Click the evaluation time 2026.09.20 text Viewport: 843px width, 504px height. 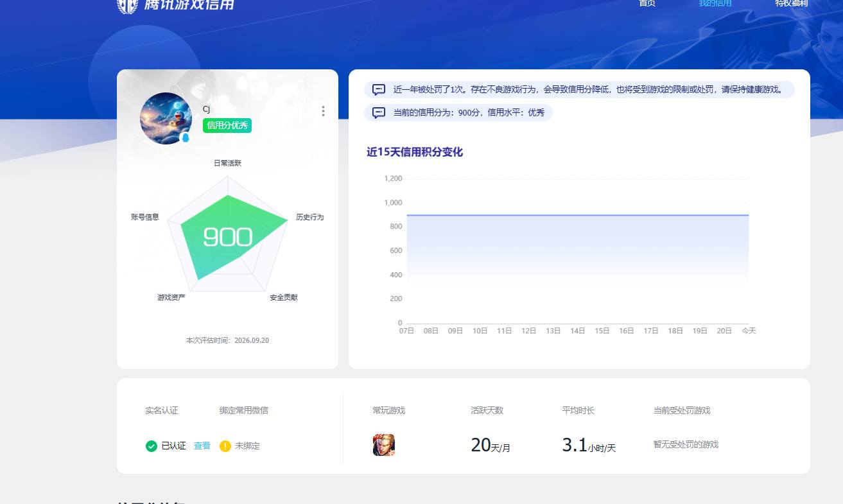coord(227,340)
